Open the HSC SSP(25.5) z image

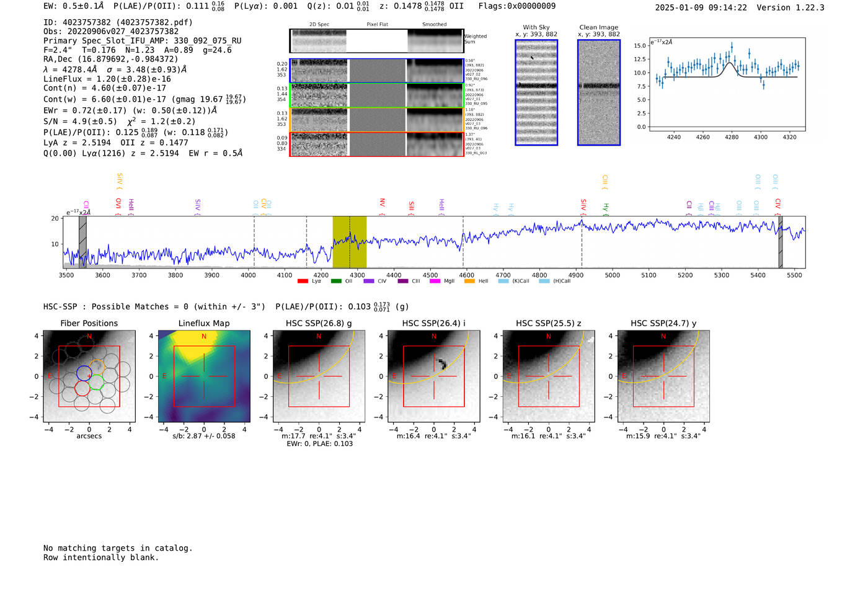coord(549,376)
